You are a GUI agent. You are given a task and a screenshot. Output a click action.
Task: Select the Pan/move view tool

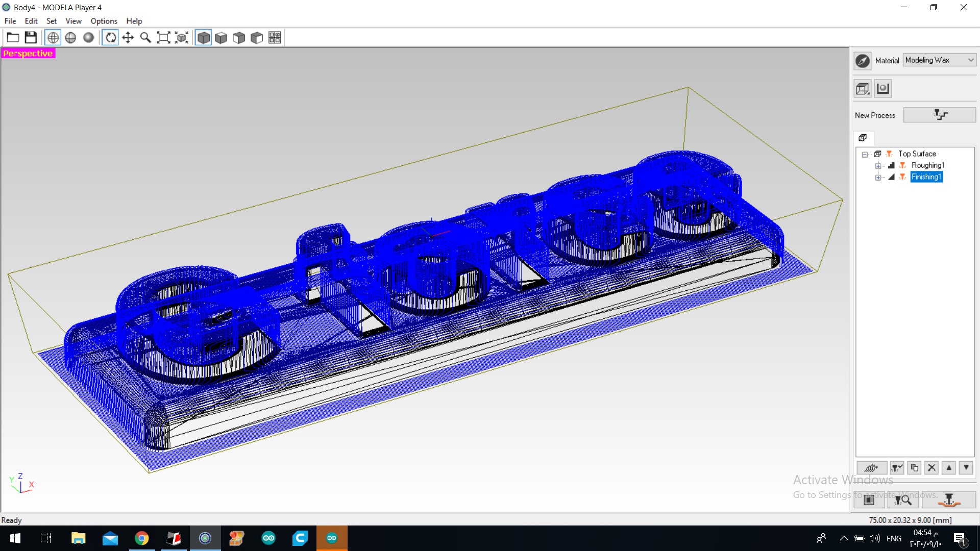[x=128, y=38]
